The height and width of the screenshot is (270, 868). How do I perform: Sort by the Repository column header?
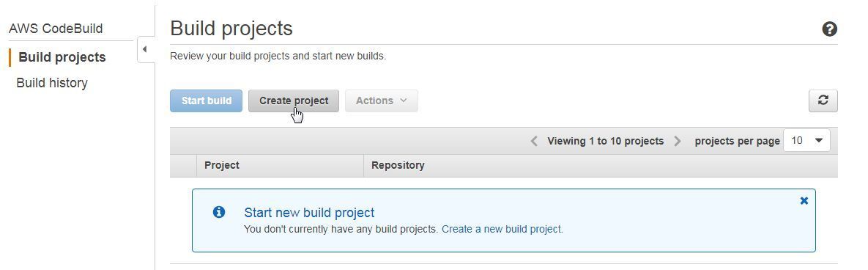398,165
